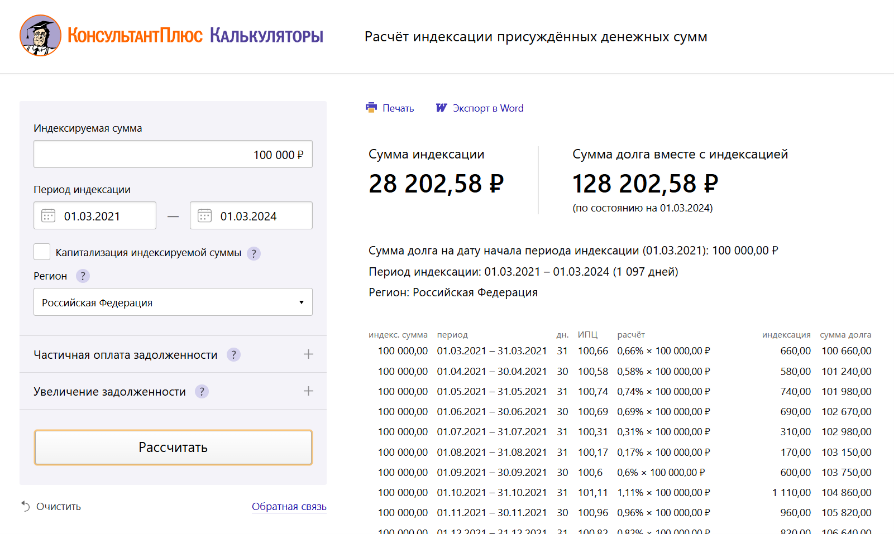Image resolution: width=894 pixels, height=534 pixels.
Task: Click the debt sum 105 820,00
Action: (846, 513)
